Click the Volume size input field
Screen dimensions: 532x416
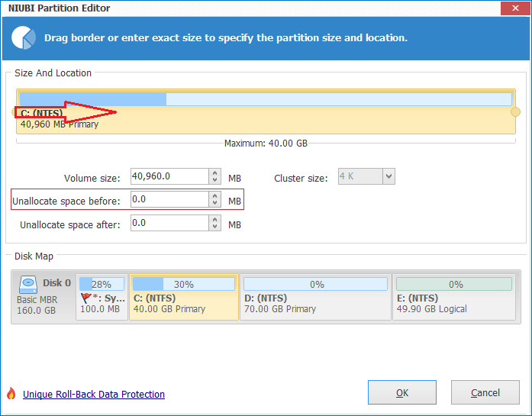click(x=169, y=177)
